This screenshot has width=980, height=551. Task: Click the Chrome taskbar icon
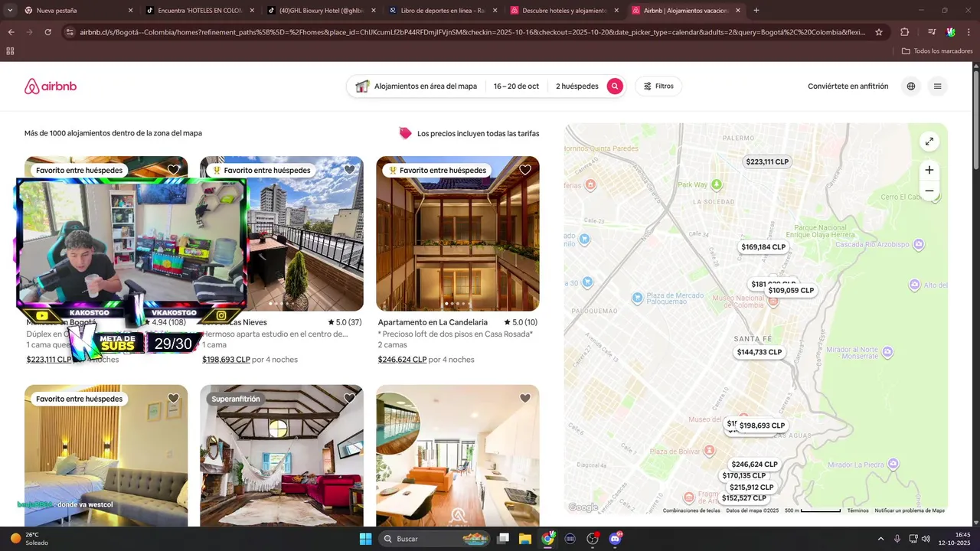547,539
